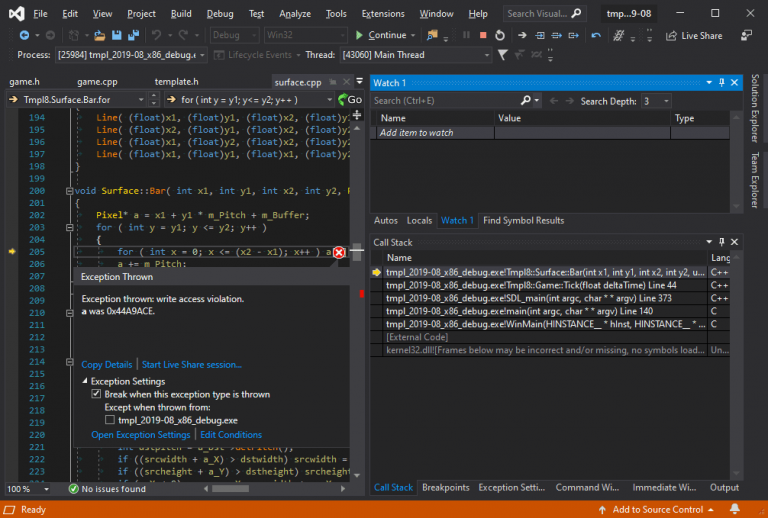Open the Extensions menu
The height and width of the screenshot is (518, 768).
[x=383, y=14]
